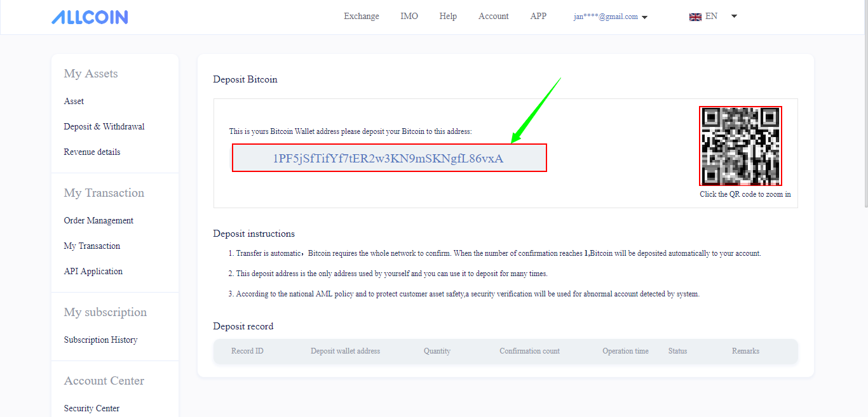The height and width of the screenshot is (417, 868).
Task: Click the 'Deposit record' heading
Action: [243, 327]
